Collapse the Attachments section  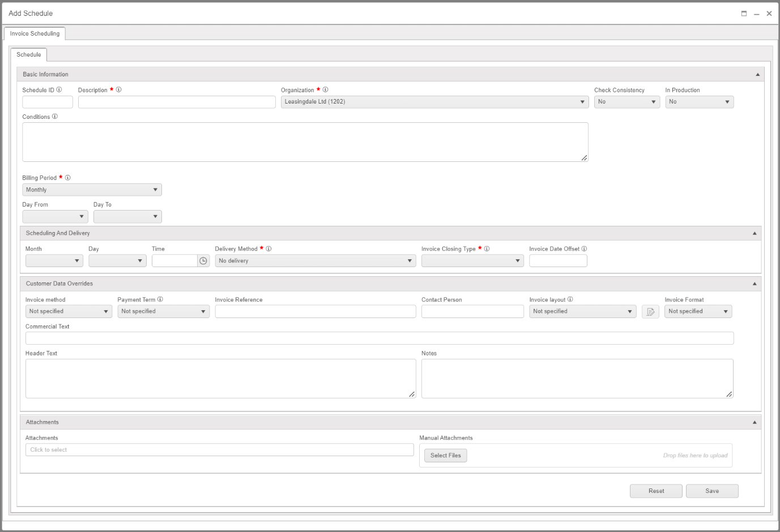click(x=755, y=422)
